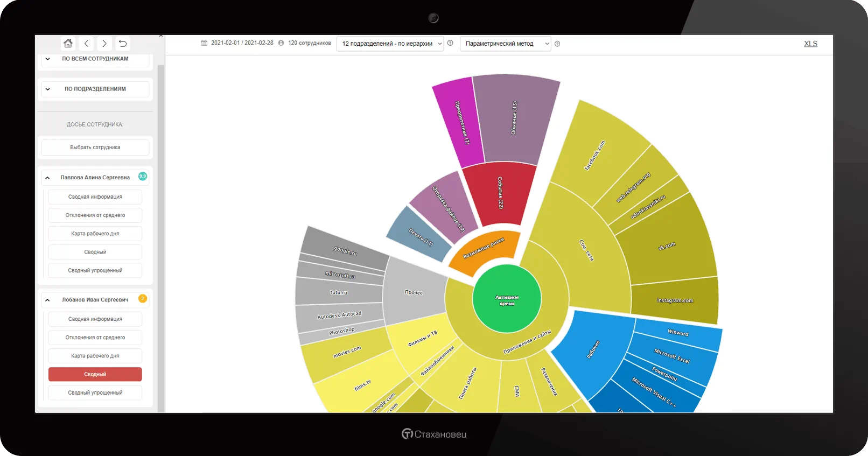Select the tutu.ru chart segment

[x=339, y=292]
